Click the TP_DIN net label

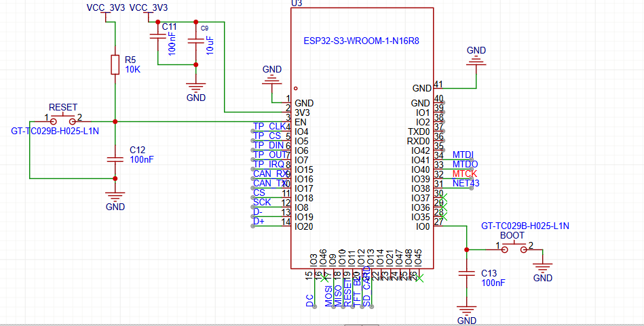coord(269,145)
